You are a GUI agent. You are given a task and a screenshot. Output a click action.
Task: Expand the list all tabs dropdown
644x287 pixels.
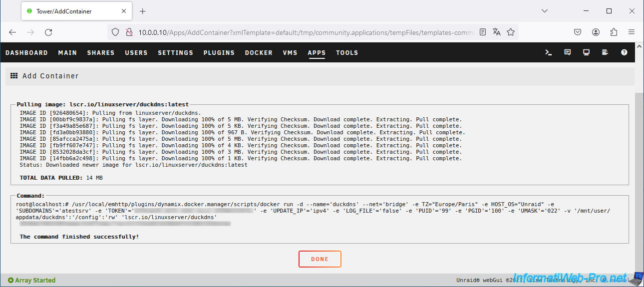pos(545,11)
